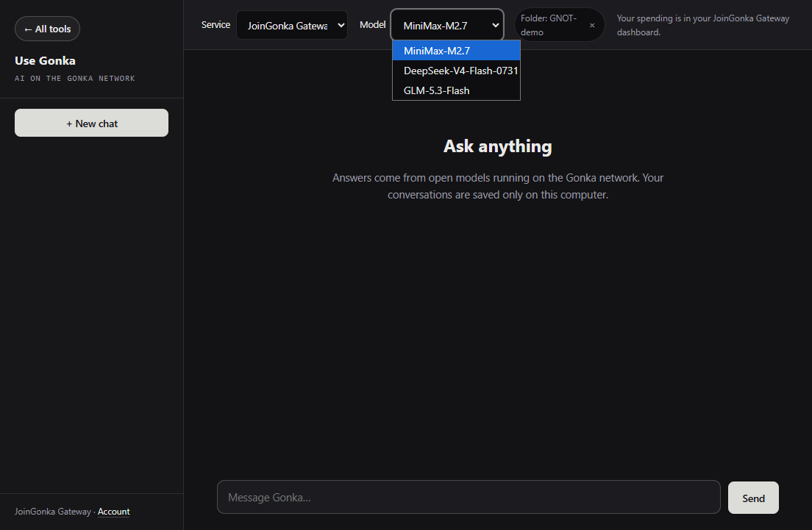Screen dimensions: 812x530
Task: Go back via the All tools button
Action: [47, 29]
